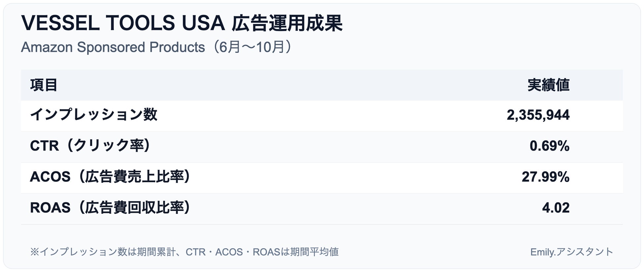The image size is (644, 272).
Task: Click the 4.02 ROAS value
Action: (x=555, y=208)
